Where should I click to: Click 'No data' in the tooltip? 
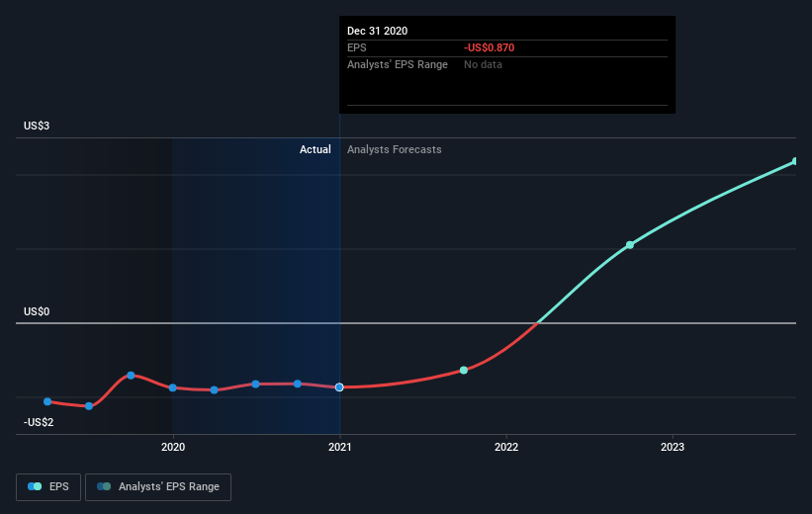[483, 64]
